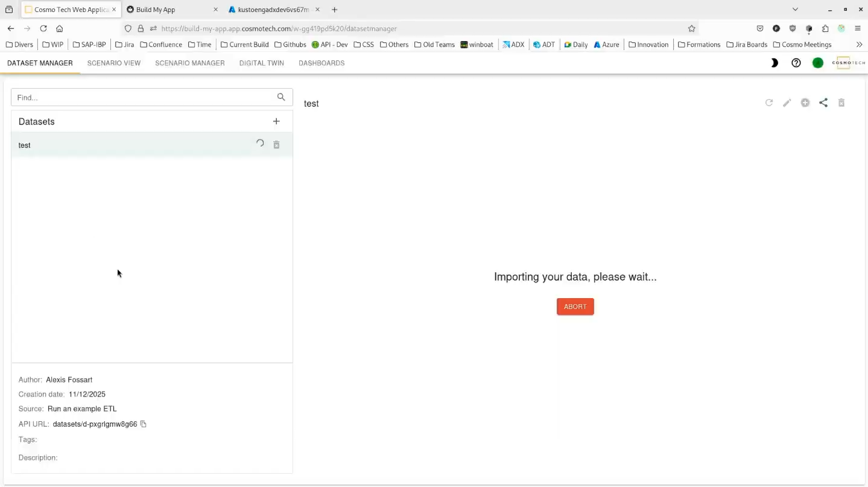This screenshot has height=487, width=868.
Task: Refresh the dataset details view
Action: (x=769, y=103)
